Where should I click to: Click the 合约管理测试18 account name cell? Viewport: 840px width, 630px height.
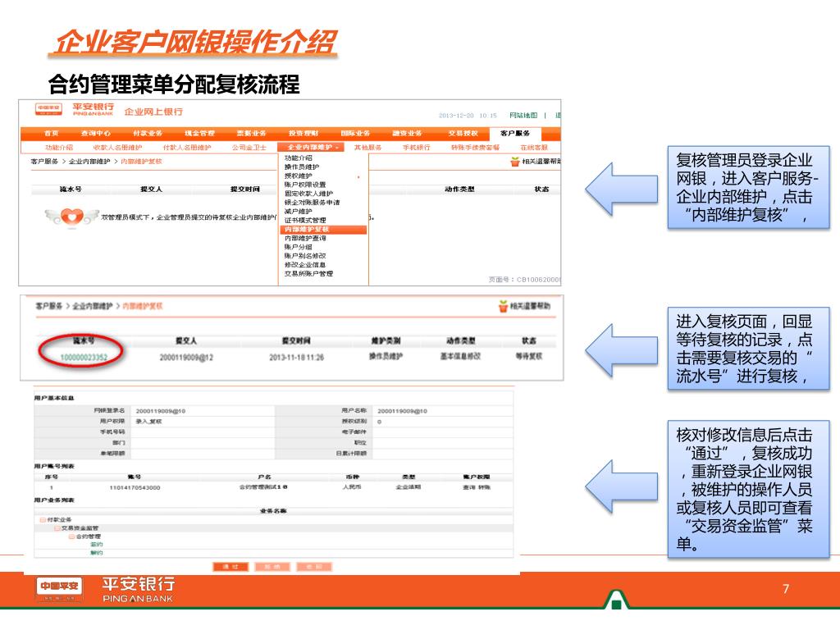pos(263,487)
